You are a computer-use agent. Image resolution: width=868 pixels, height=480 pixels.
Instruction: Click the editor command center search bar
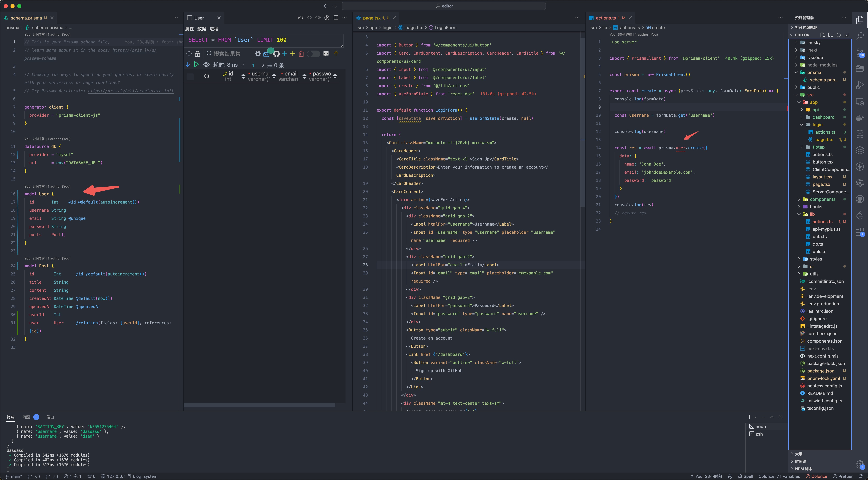pyautogui.click(x=443, y=6)
